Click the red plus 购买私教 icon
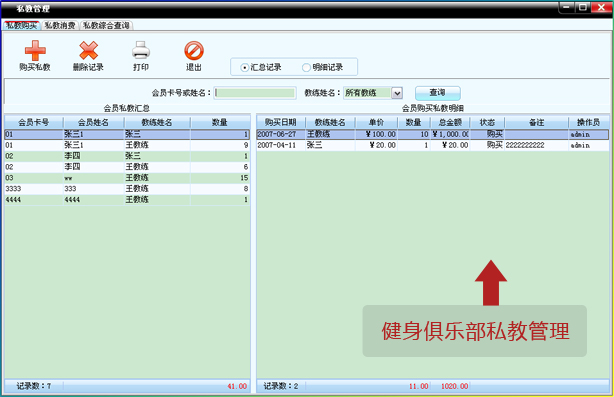 (35, 51)
